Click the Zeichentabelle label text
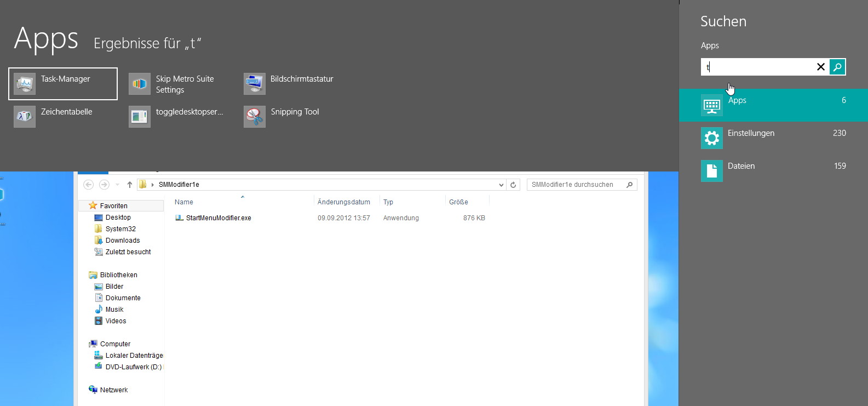The image size is (868, 406). 66,112
